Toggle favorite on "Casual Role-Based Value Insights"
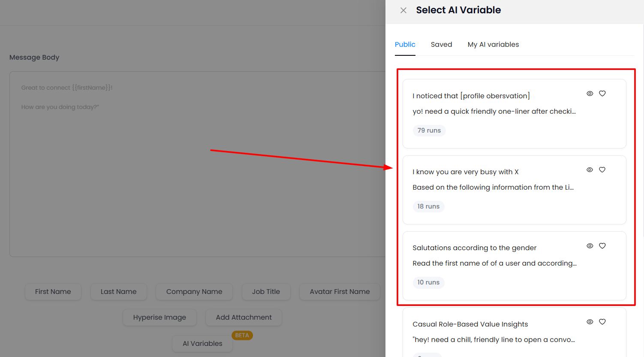The width and height of the screenshot is (644, 357). tap(602, 321)
